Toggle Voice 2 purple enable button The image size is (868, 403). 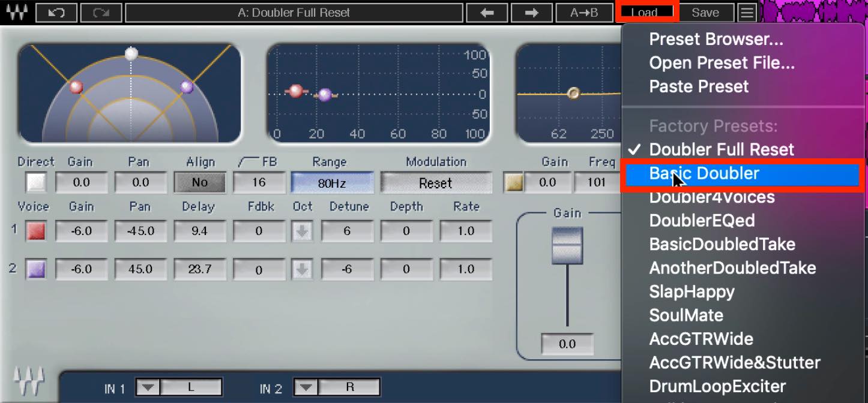[36, 270]
